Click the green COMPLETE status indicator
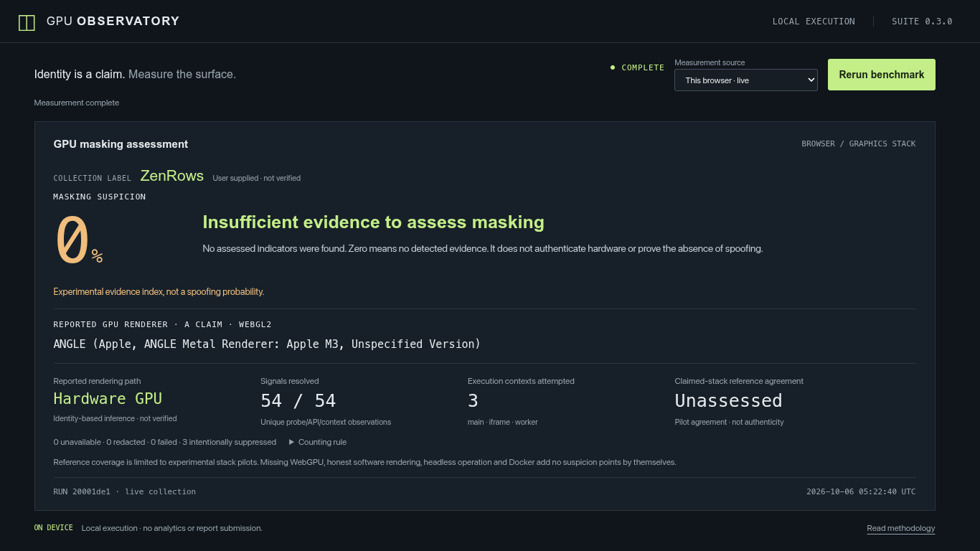 637,67
